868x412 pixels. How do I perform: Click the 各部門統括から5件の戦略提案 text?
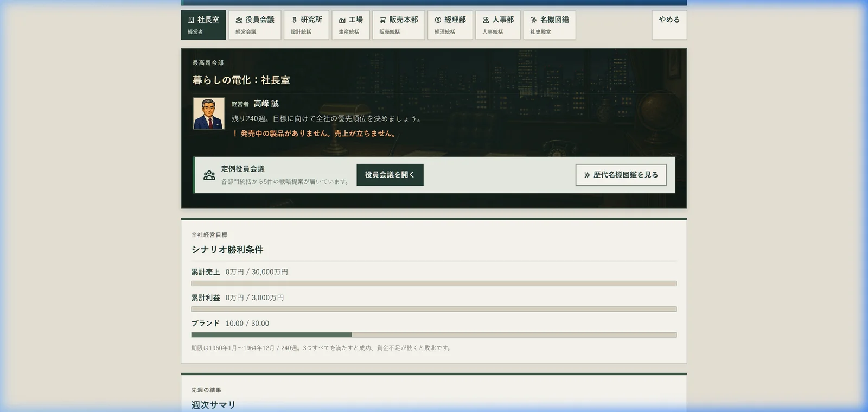pyautogui.click(x=286, y=182)
